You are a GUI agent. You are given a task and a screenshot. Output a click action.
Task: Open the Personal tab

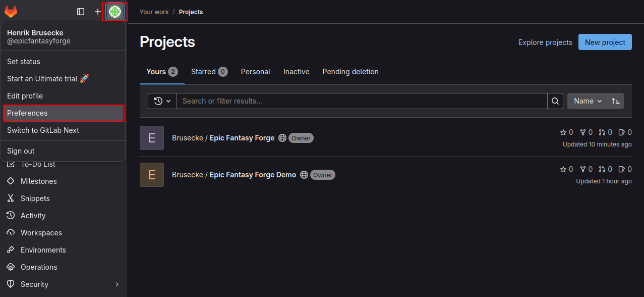click(x=256, y=72)
